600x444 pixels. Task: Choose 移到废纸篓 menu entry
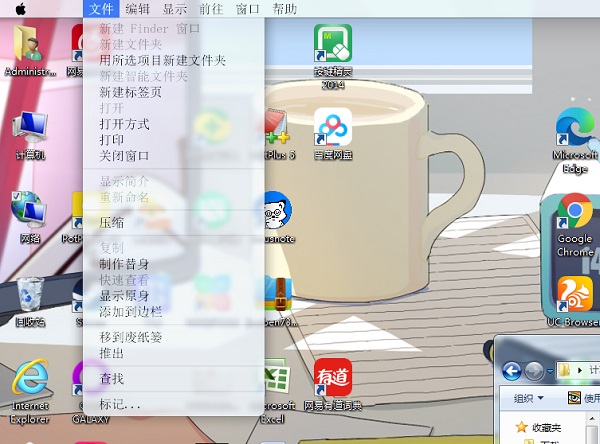[173, 337]
